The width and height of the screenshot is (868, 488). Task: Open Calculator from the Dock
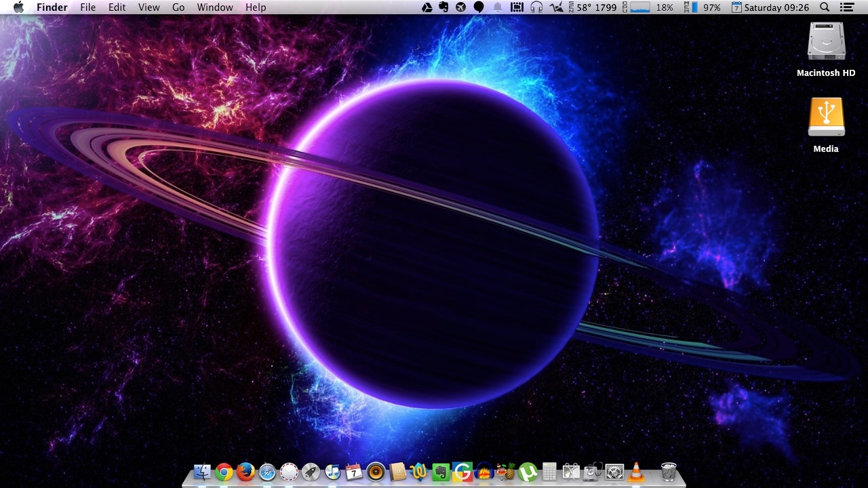(x=549, y=472)
